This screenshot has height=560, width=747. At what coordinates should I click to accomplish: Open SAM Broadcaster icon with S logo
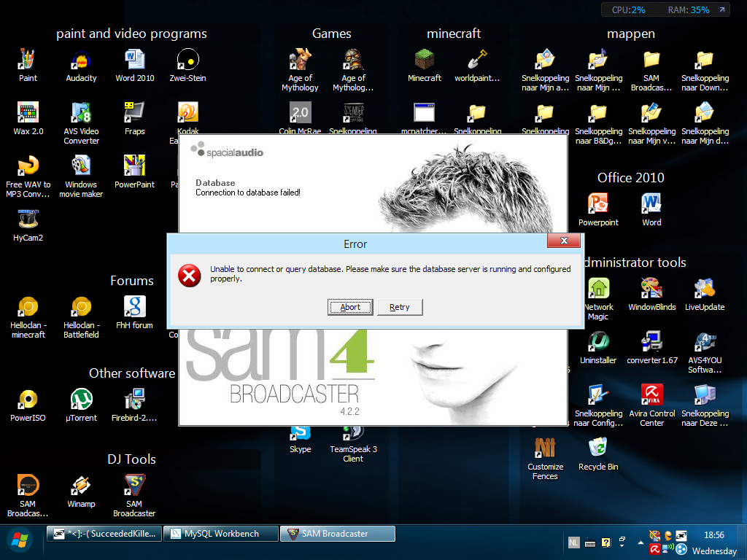134,496
